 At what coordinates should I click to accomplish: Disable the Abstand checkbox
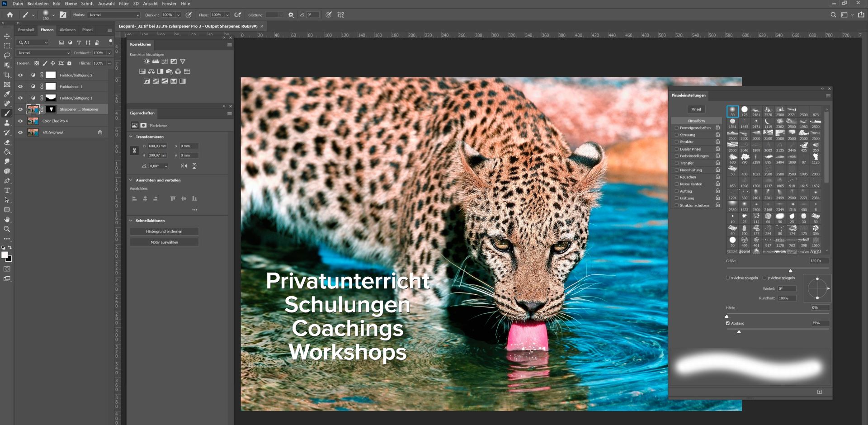[728, 323]
